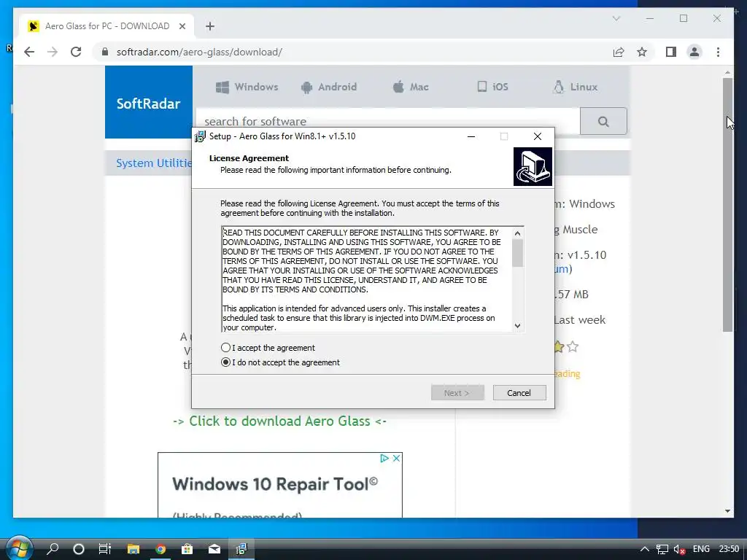Open Chrome tab search chevron
This screenshot has width=747, height=560.
click(x=616, y=18)
